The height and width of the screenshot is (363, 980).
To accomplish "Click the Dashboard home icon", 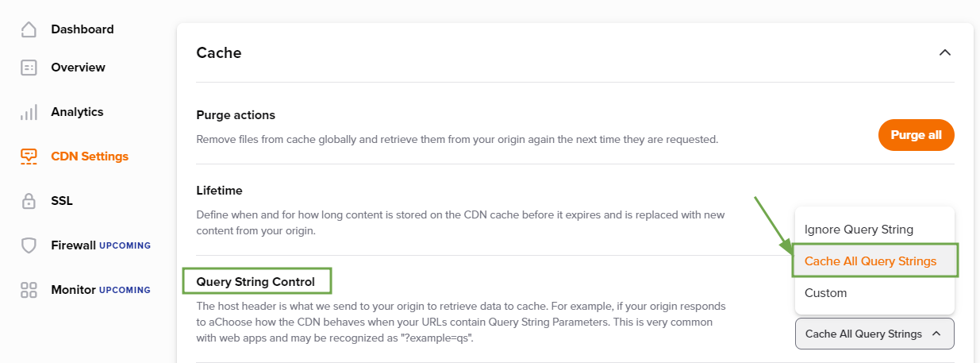I will [29, 29].
